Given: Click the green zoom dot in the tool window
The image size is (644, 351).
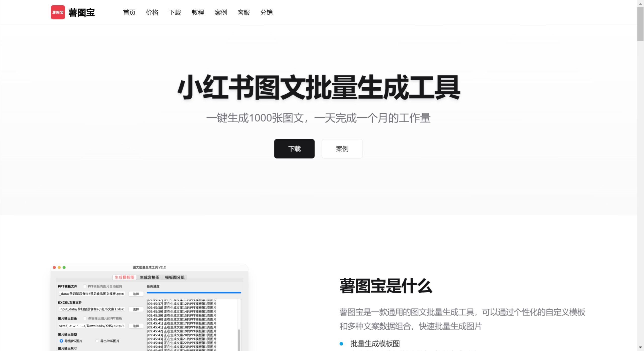Looking at the screenshot, I should pyautogui.click(x=65, y=267).
